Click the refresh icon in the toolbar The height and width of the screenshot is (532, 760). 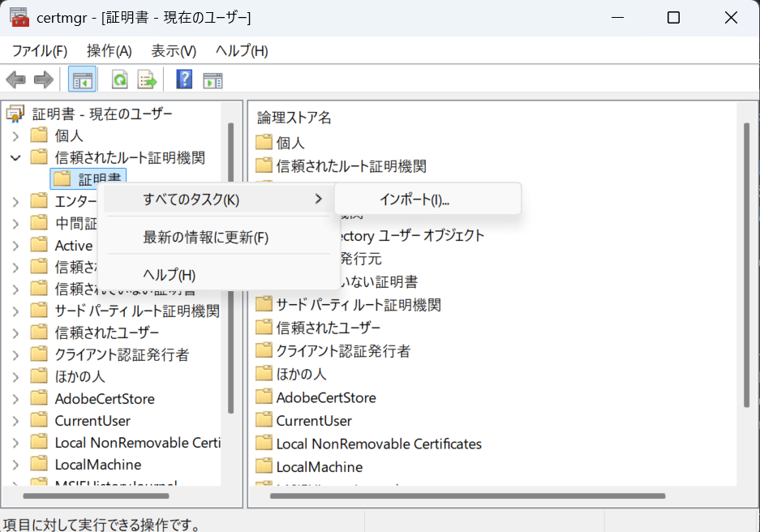[118, 79]
